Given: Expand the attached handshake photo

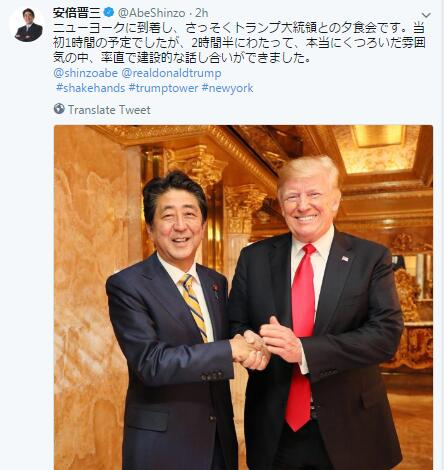Looking at the screenshot, I should (243, 297).
